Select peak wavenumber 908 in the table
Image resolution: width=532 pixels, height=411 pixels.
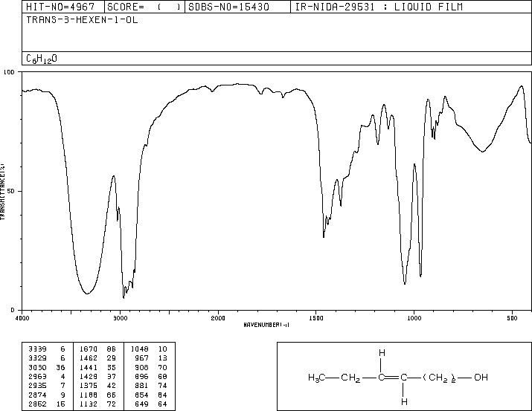click(x=142, y=367)
